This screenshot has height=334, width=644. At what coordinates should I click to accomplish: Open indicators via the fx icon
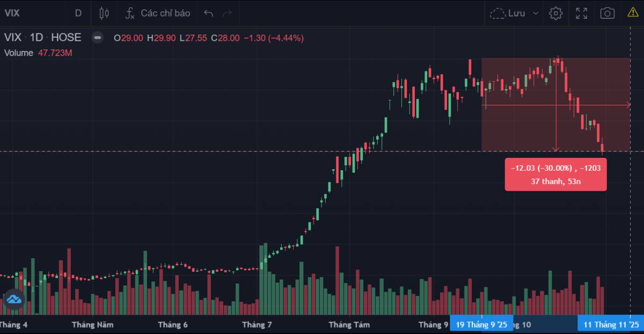129,13
